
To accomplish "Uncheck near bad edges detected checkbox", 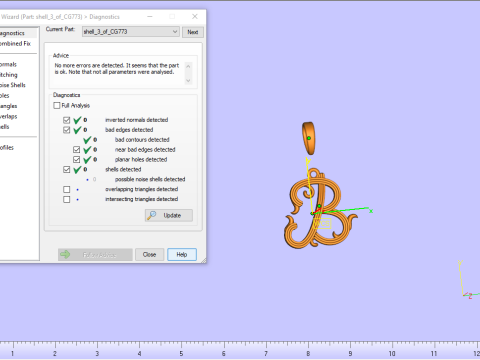I will click(x=76, y=150).
